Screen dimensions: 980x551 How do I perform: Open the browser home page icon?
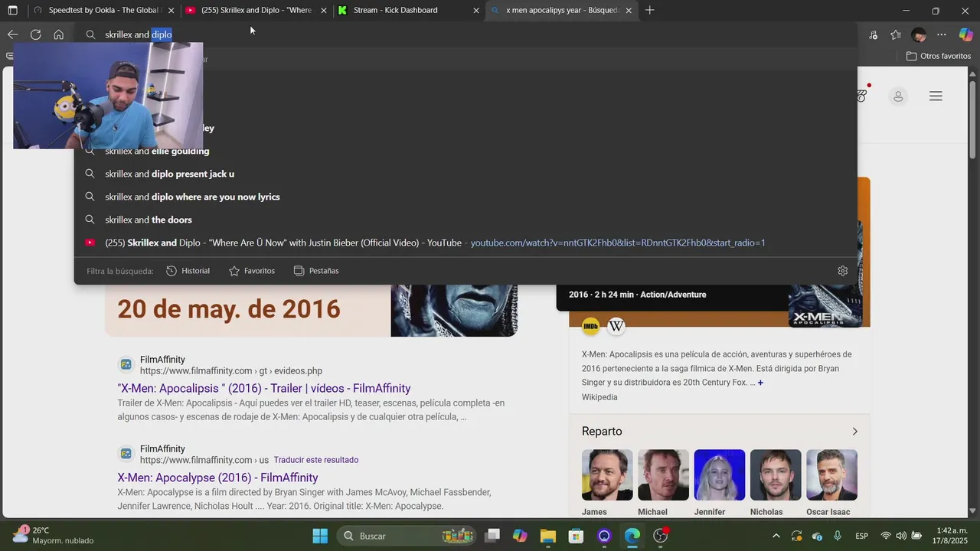point(58,34)
